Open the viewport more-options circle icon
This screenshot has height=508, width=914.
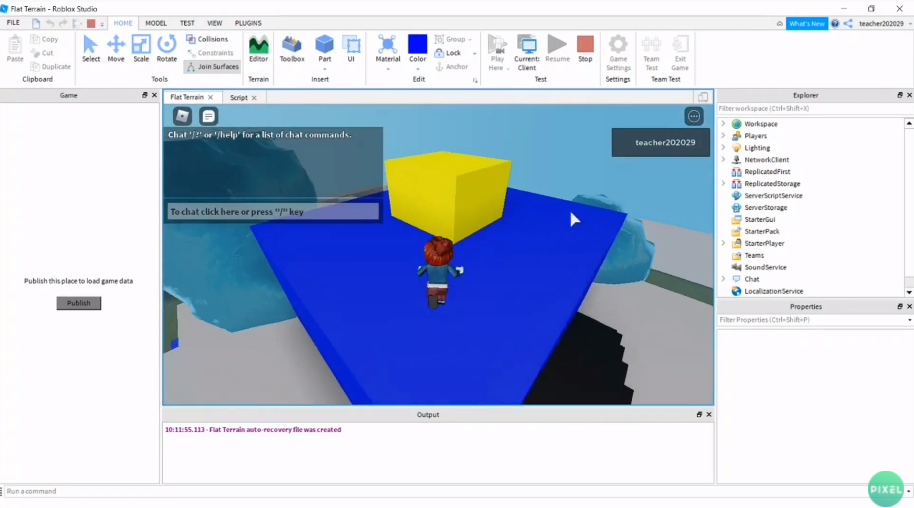(694, 116)
